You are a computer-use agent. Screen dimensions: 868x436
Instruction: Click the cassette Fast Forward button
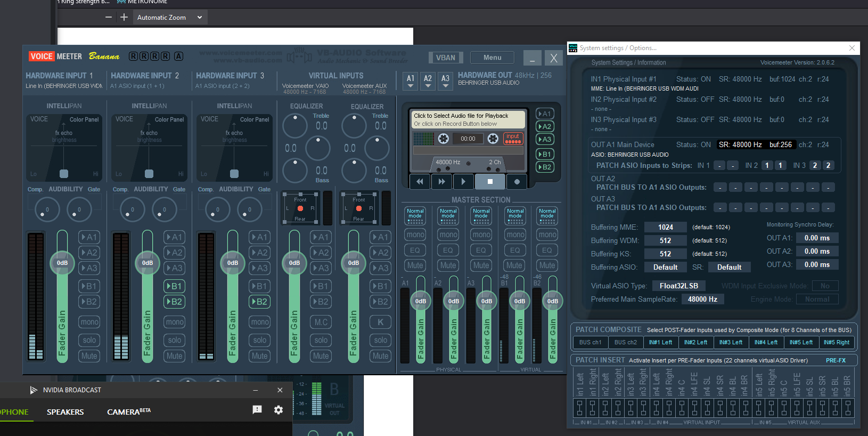click(441, 182)
